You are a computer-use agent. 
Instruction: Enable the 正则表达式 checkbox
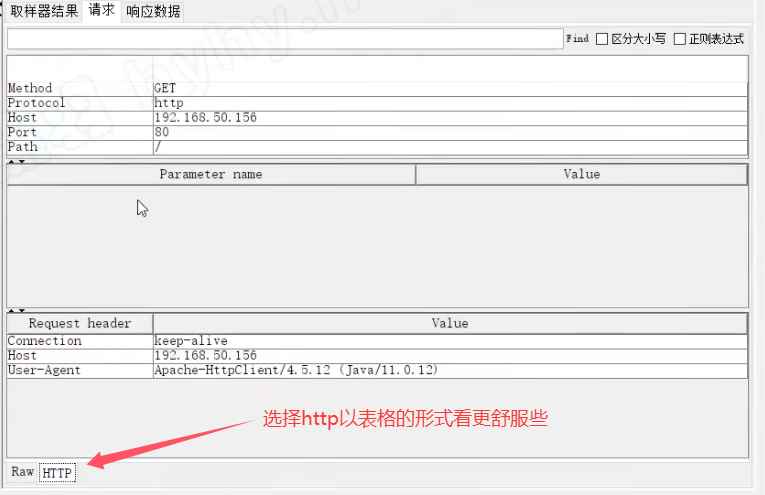[680, 39]
